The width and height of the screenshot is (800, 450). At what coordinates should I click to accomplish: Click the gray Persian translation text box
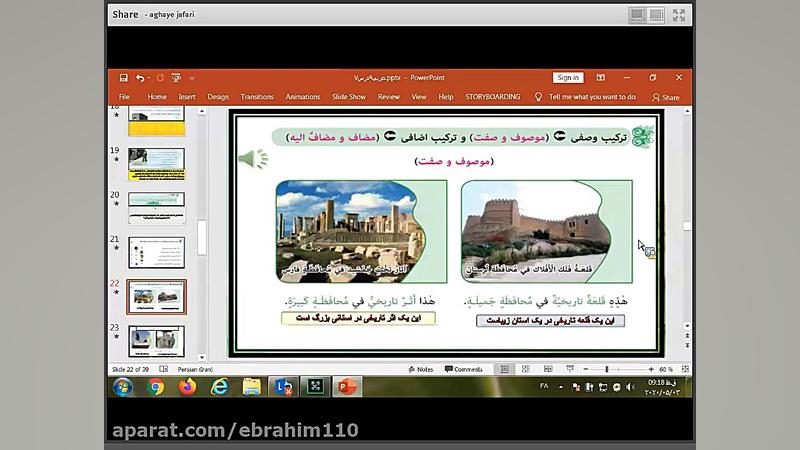coord(550,320)
